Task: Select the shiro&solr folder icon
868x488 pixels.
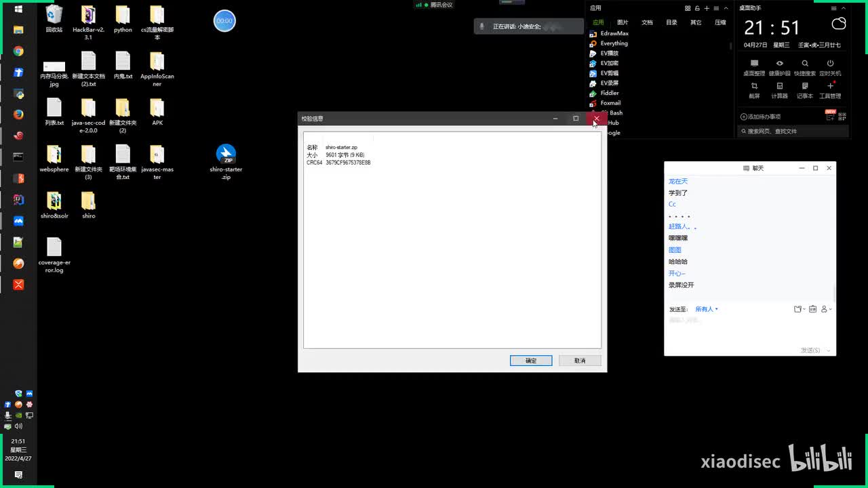Action: pyautogui.click(x=54, y=205)
